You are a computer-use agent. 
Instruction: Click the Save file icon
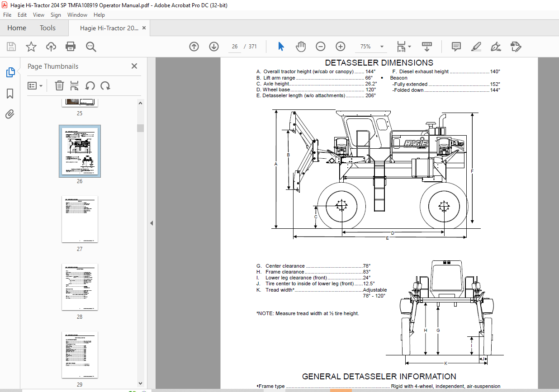coord(11,47)
